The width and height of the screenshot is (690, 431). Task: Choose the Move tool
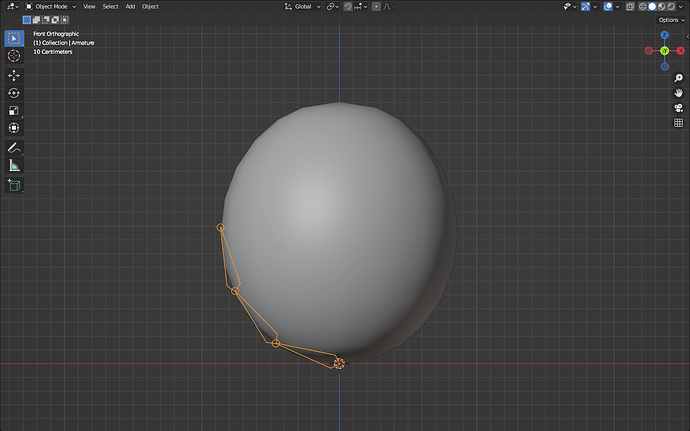pos(14,76)
